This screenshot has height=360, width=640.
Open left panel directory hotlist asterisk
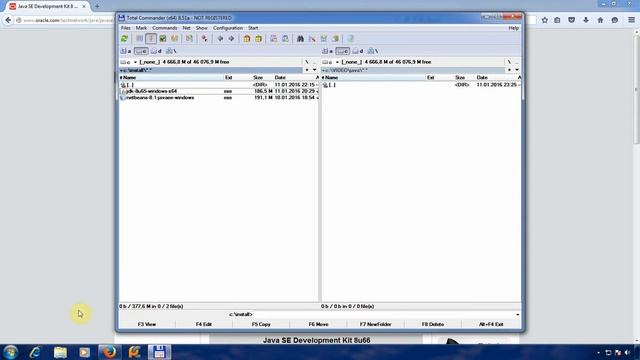click(307, 70)
